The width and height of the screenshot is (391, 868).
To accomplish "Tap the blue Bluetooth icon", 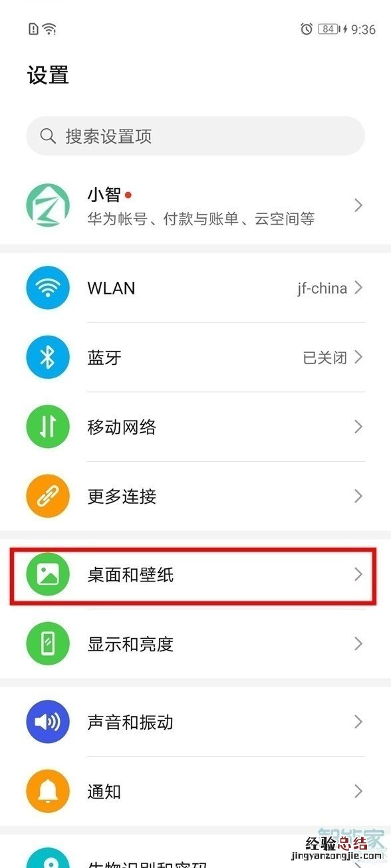I will pyautogui.click(x=47, y=358).
